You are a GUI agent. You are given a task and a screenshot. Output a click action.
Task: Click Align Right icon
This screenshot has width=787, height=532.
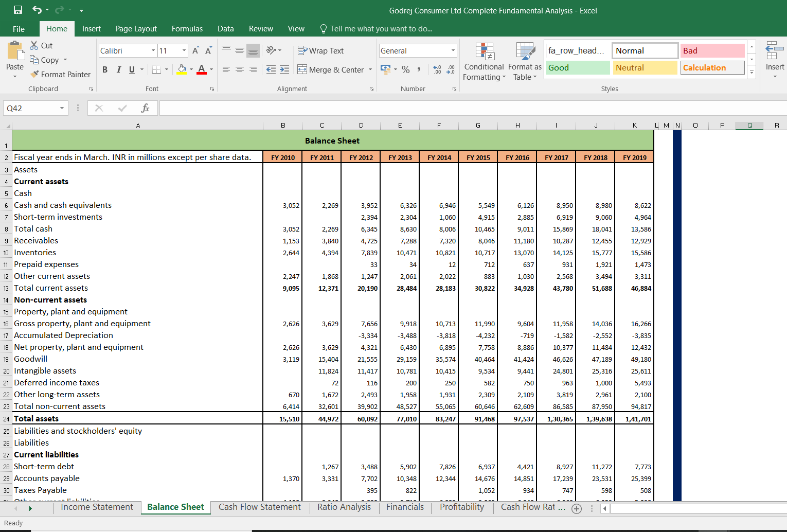click(x=253, y=69)
